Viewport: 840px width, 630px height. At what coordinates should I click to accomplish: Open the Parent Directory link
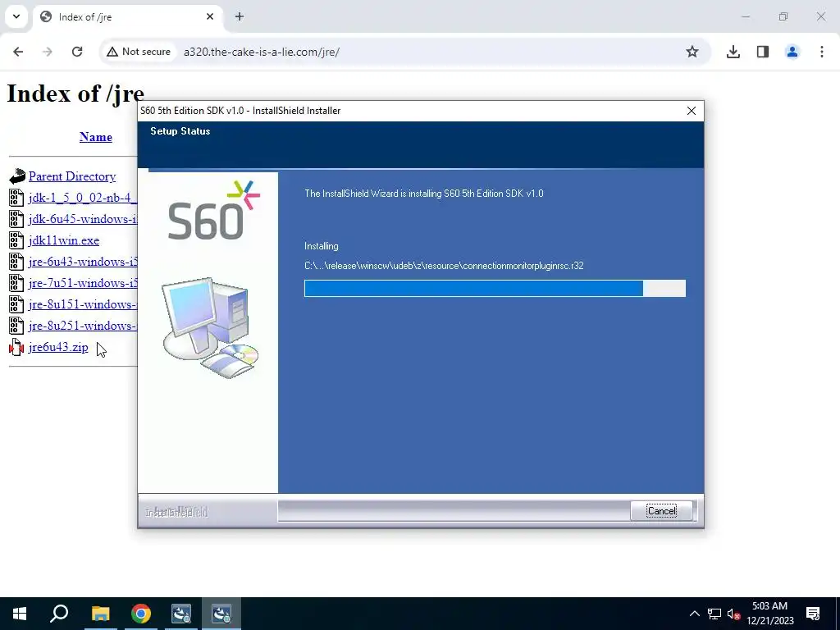(x=72, y=176)
